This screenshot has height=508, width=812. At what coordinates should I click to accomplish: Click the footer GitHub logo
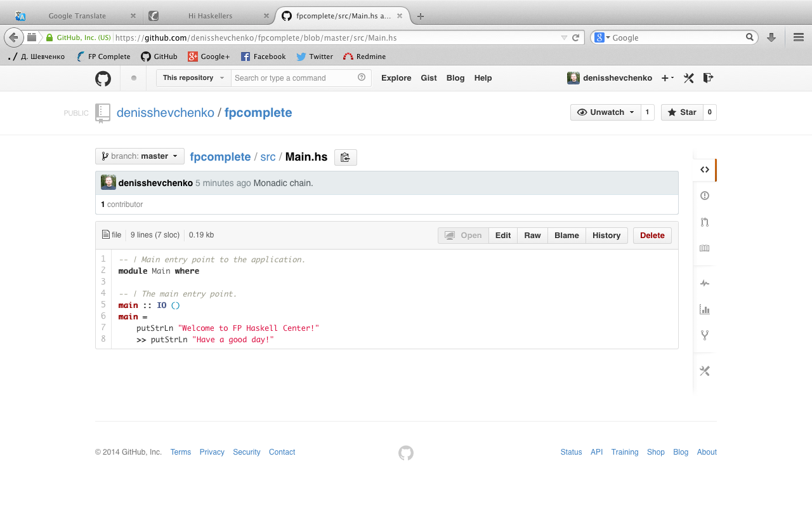(x=406, y=453)
